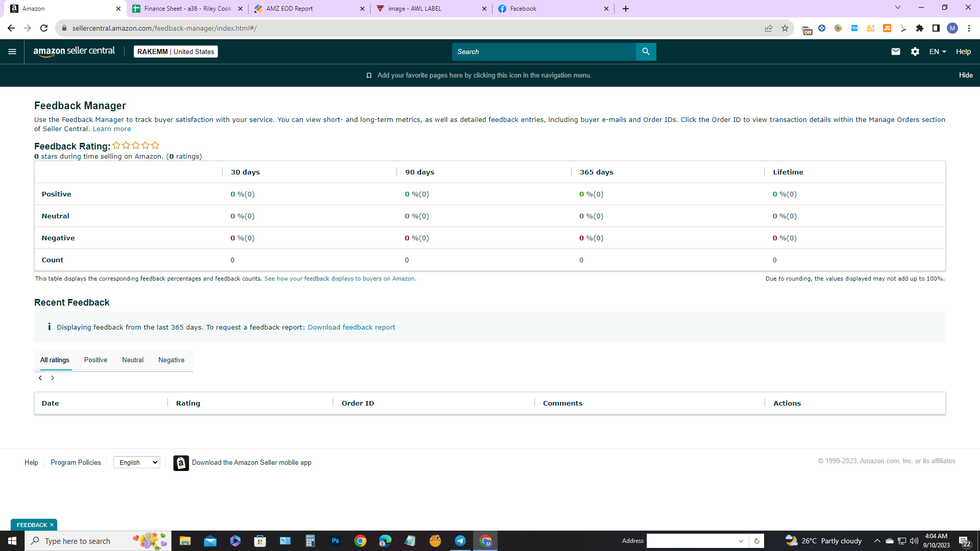This screenshot has width=980, height=551.
Task: Open Chrome extensions puzzle icon
Action: (x=920, y=28)
